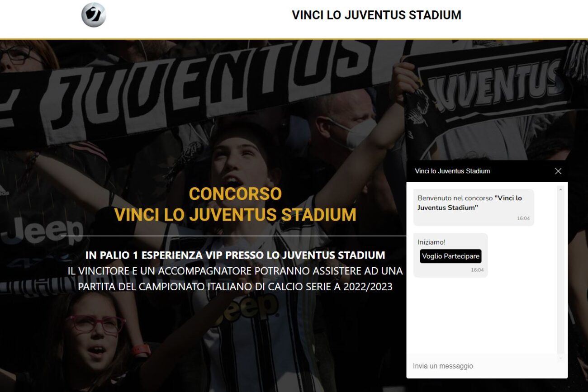Viewport: 588px width, 392px height.
Task: Click the silver ball logo in header
Action: (x=94, y=15)
